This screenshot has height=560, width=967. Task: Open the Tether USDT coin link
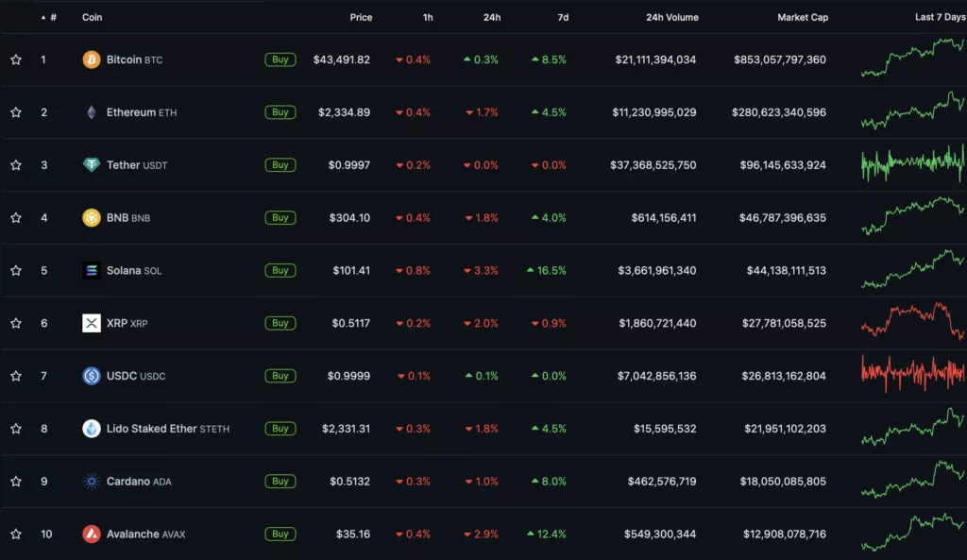click(x=137, y=164)
